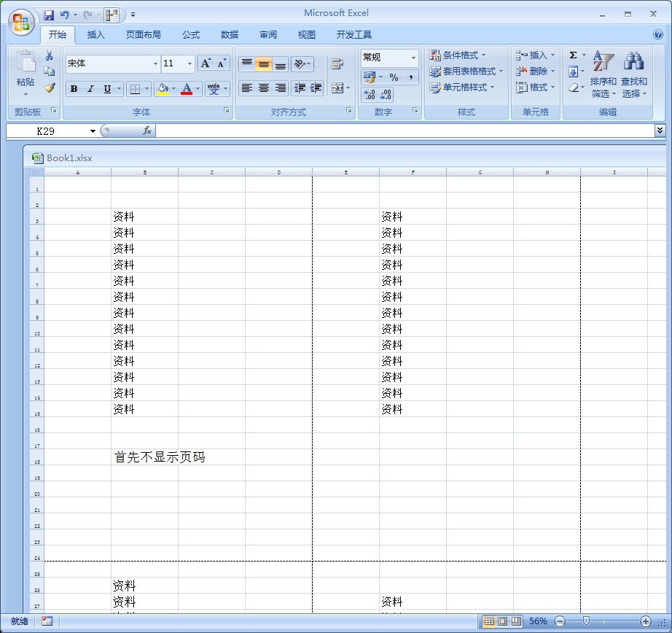Click the insert function fx button

click(147, 131)
